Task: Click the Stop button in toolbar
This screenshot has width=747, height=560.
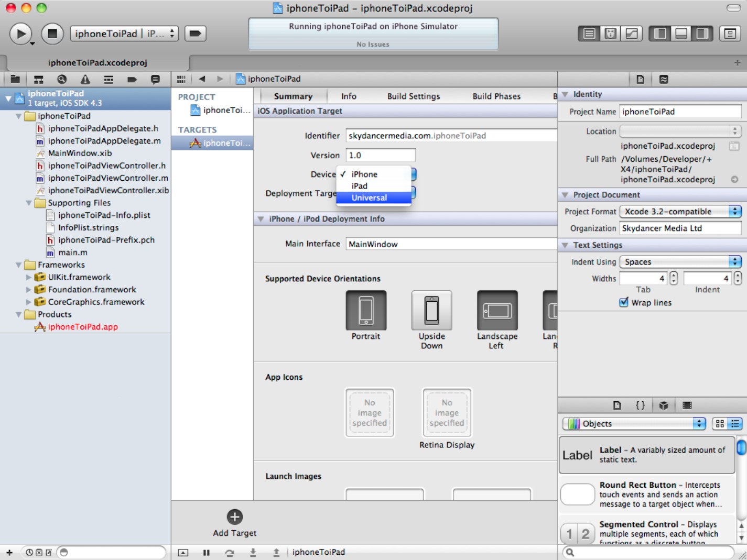Action: point(52,34)
